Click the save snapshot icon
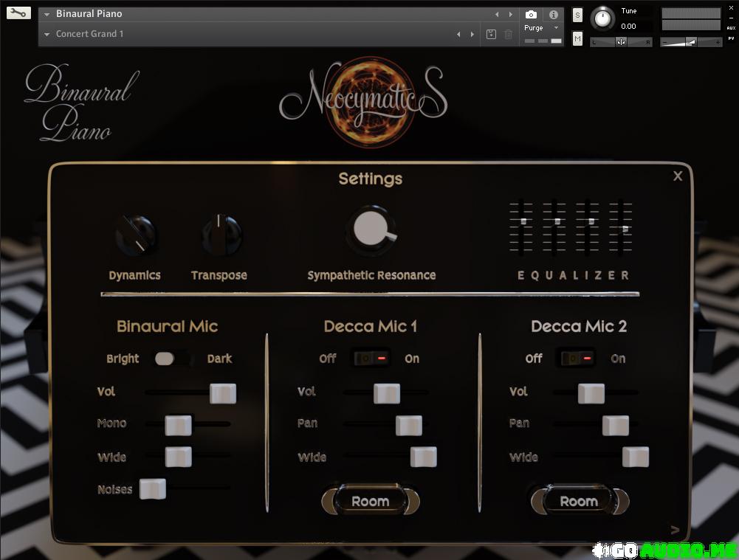The height and width of the screenshot is (560, 739). pyautogui.click(x=492, y=34)
